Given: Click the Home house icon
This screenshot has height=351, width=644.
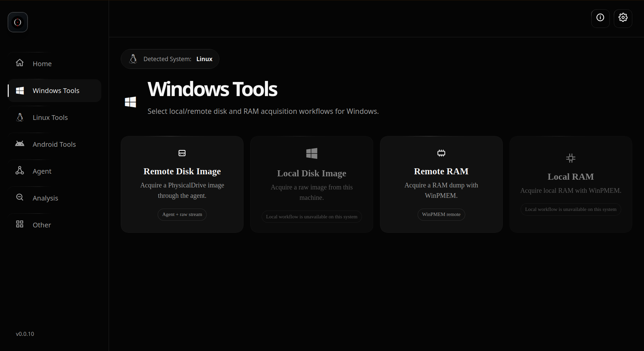Looking at the screenshot, I should click(20, 63).
